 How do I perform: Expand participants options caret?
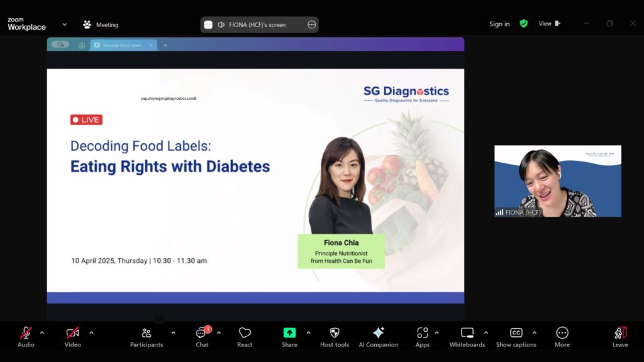[x=174, y=333]
